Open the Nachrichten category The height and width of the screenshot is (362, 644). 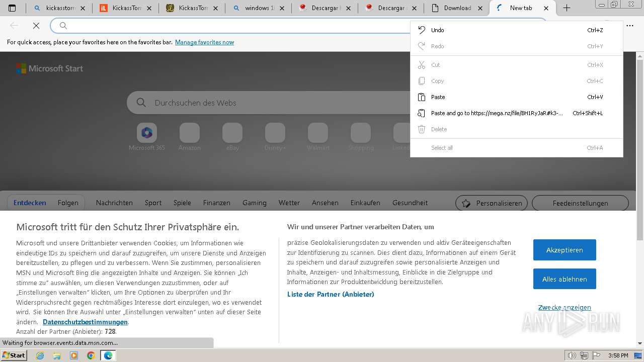coord(114,203)
